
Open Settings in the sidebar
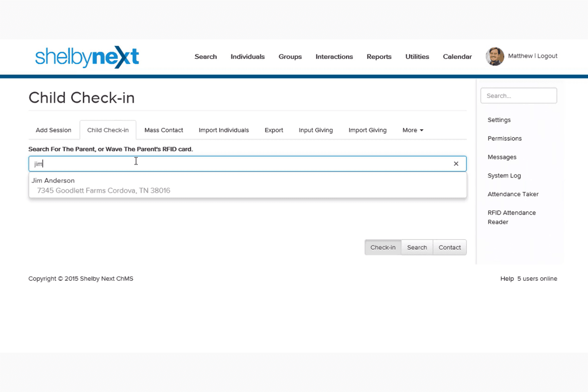coord(499,120)
